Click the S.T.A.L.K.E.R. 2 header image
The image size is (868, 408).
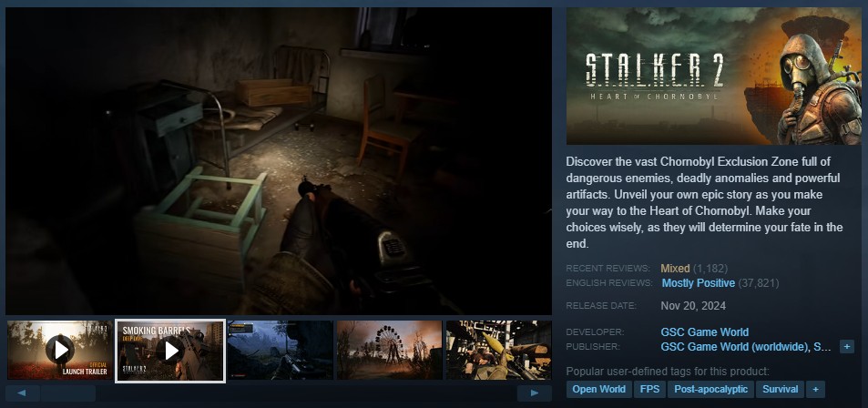pyautogui.click(x=713, y=76)
